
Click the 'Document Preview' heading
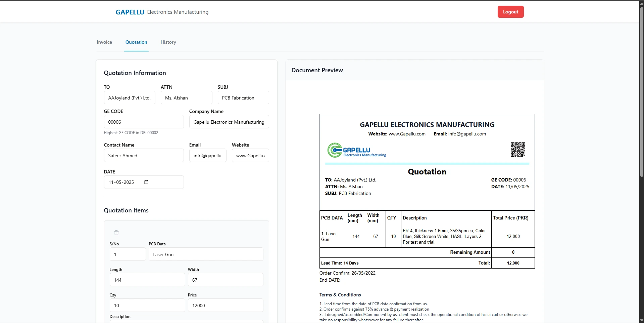(x=317, y=70)
